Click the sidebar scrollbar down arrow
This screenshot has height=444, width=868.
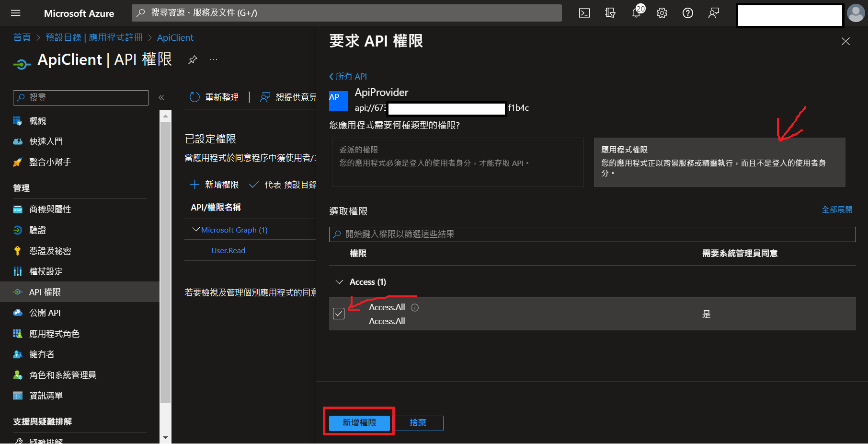pos(165,437)
